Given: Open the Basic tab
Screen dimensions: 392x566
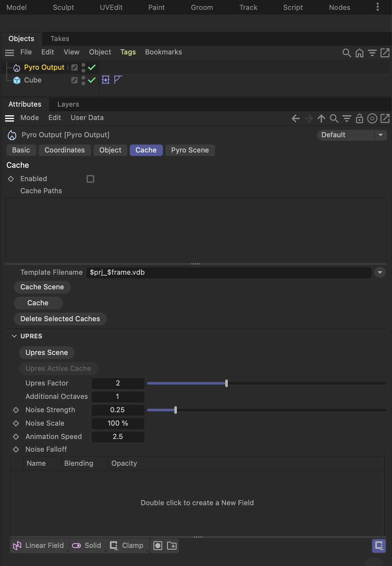Looking at the screenshot, I should (21, 150).
